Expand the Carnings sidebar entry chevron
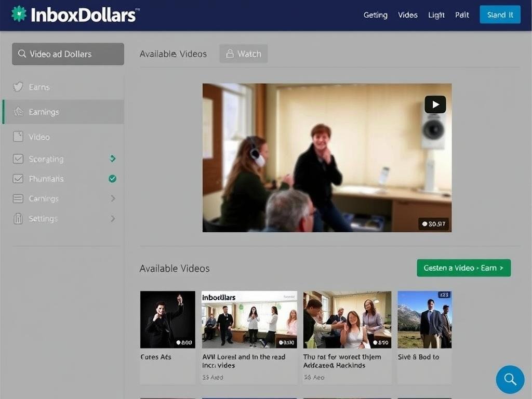The height and width of the screenshot is (399, 532). tap(113, 198)
